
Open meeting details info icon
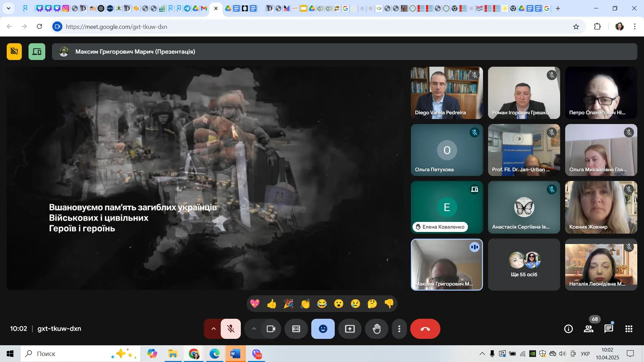coord(569,329)
